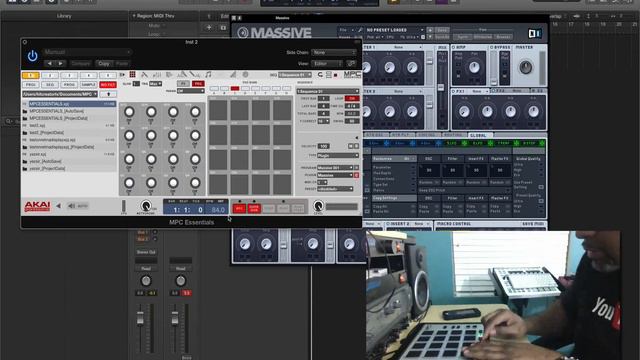
Task: Select the red pad grid view icon
Action: click(x=132, y=75)
